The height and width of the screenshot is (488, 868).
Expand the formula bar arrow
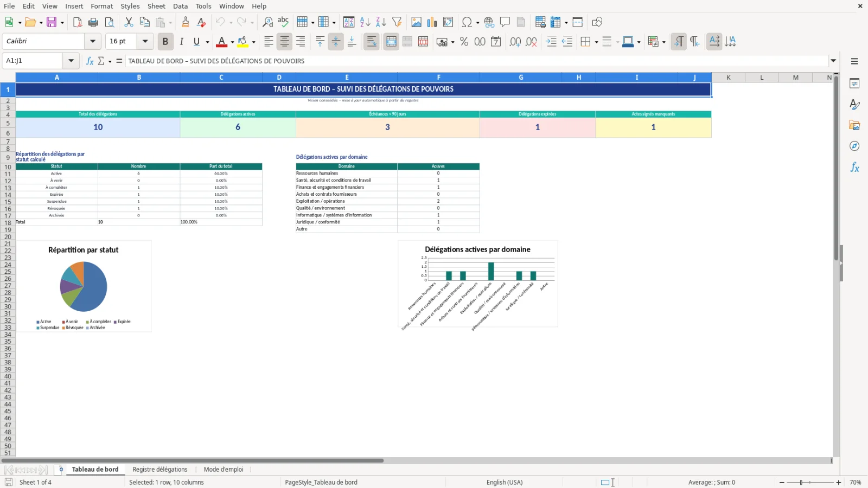[x=833, y=61]
